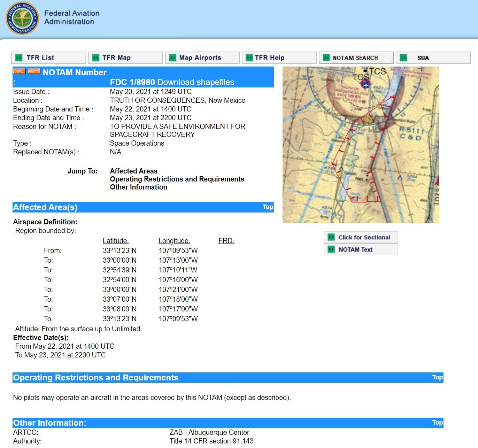
Task: Click the orange XML icon
Action: coord(20,71)
